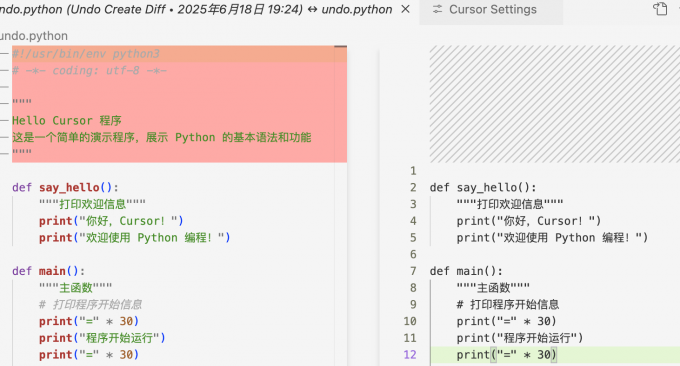Close the undo.python diff tab
This screenshot has width=680, height=366.
coord(405,9)
